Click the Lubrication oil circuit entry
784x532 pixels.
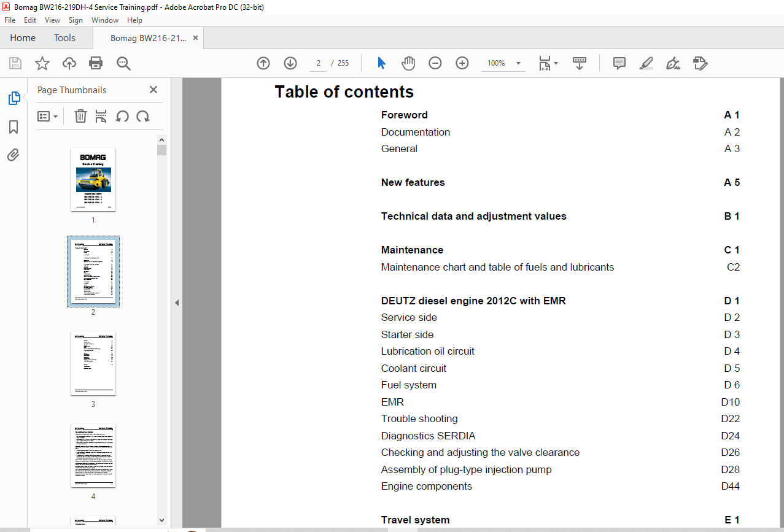tap(427, 351)
